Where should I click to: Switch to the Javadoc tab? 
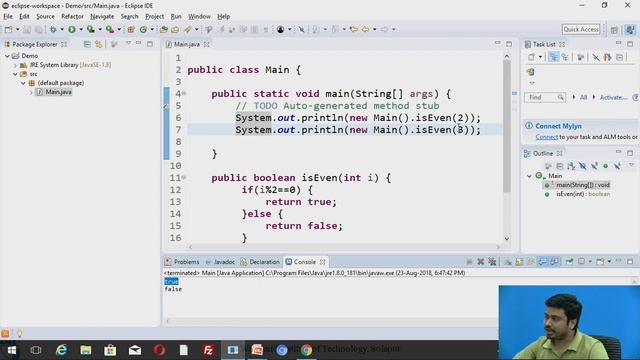pyautogui.click(x=220, y=262)
